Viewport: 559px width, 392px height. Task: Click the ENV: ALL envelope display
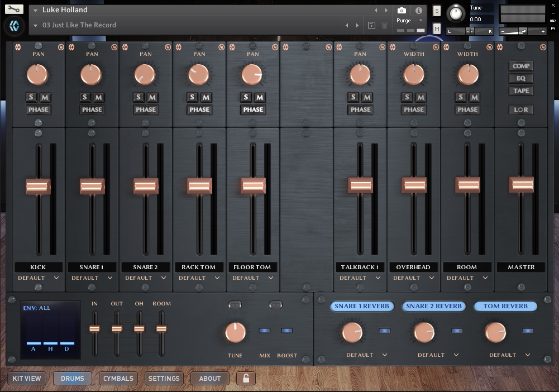point(50,329)
